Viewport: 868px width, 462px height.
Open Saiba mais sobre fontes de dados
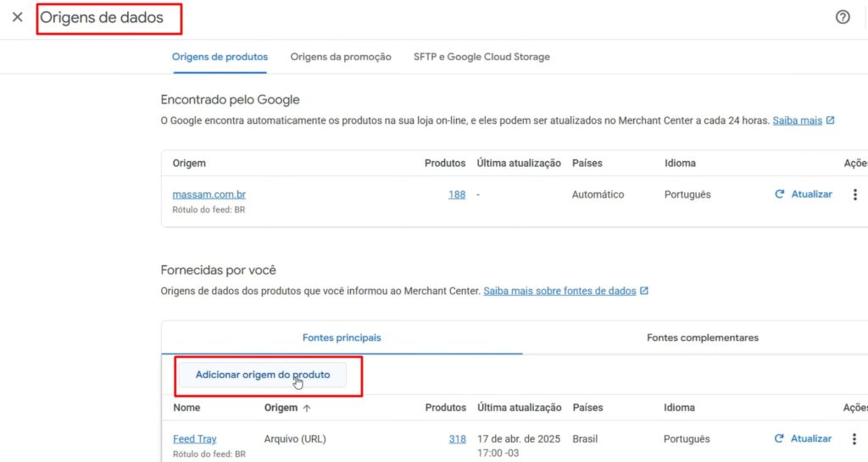559,291
